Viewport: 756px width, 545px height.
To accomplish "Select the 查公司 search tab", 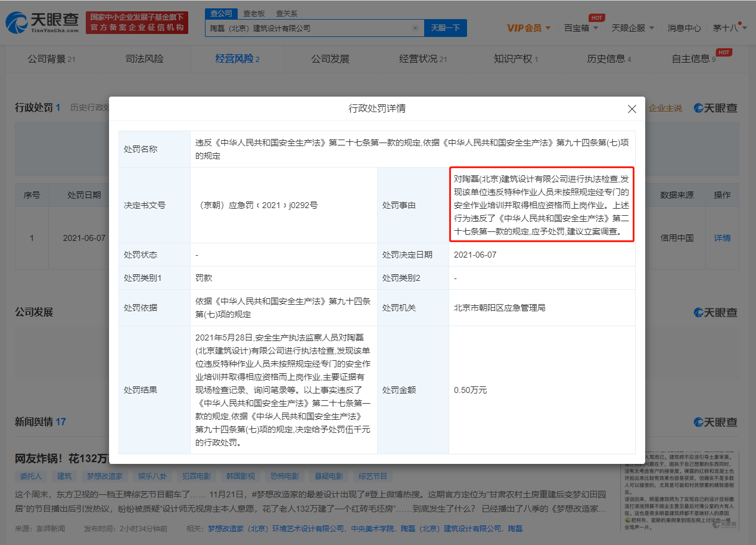I will tap(222, 13).
